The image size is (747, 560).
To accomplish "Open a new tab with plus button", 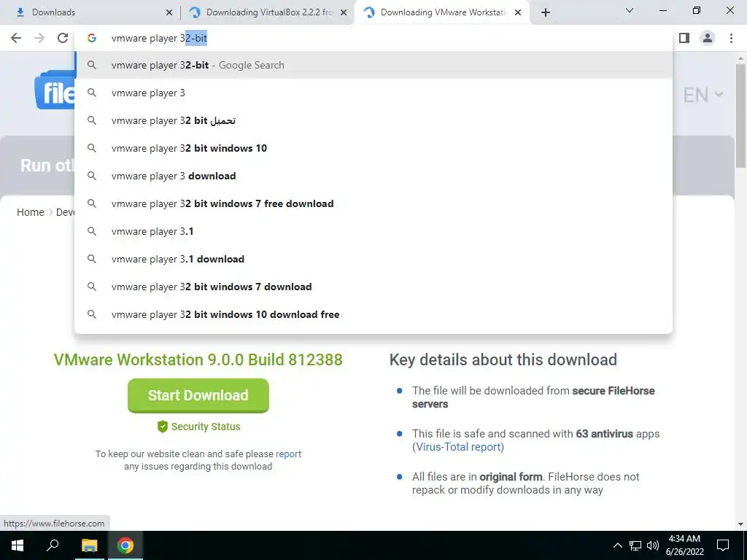I will pos(546,12).
